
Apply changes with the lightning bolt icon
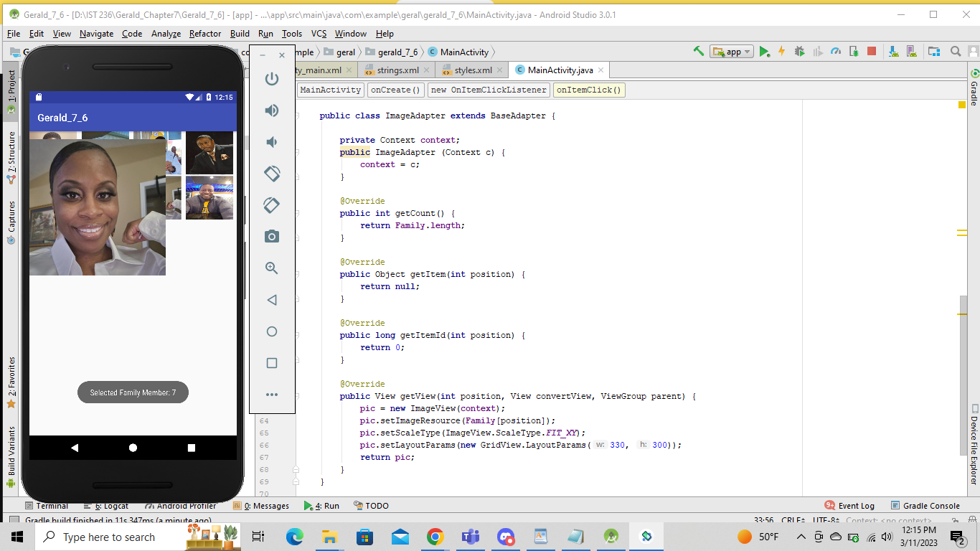tap(781, 52)
